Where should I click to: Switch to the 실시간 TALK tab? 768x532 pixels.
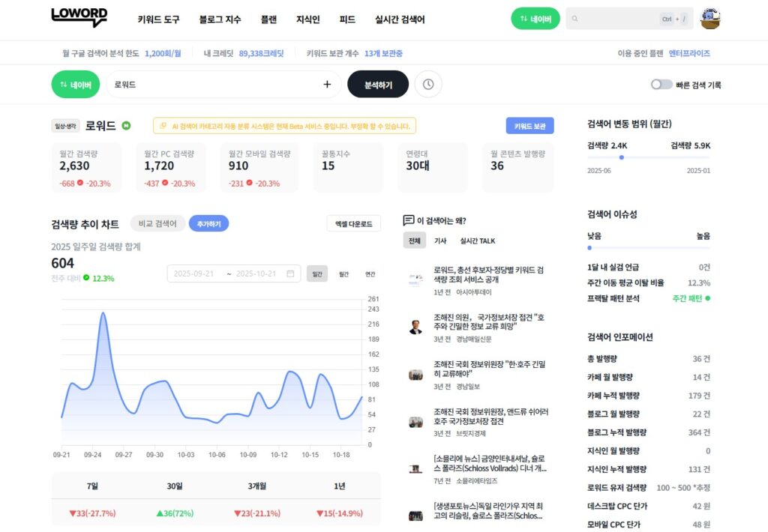click(477, 241)
